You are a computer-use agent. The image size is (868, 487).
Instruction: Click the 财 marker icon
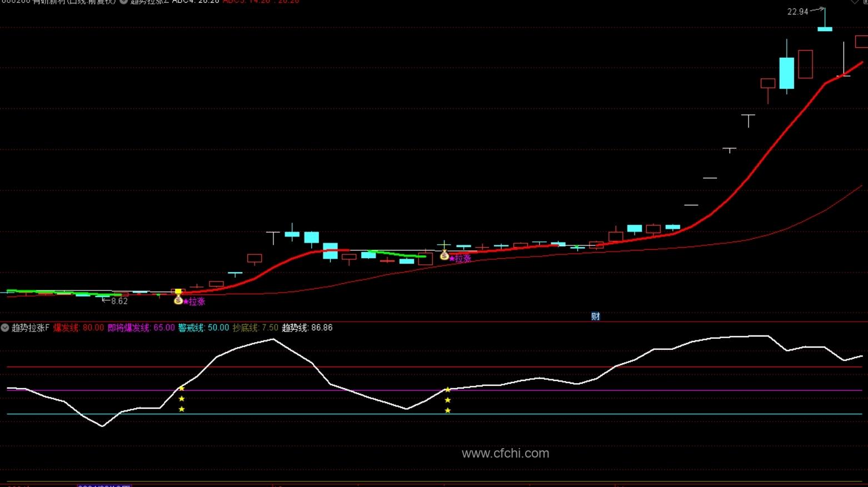[595, 317]
